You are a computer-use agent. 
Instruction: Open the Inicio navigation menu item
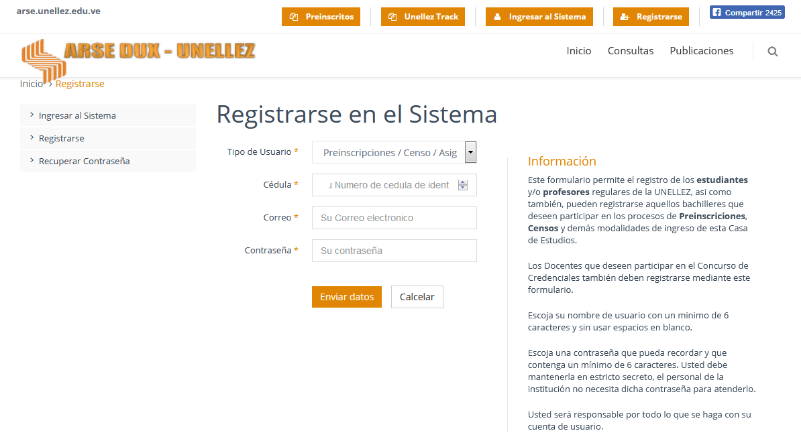coord(578,51)
